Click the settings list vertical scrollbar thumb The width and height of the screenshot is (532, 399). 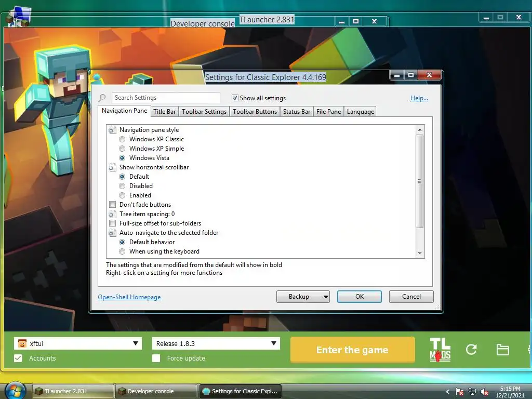pyautogui.click(x=420, y=181)
